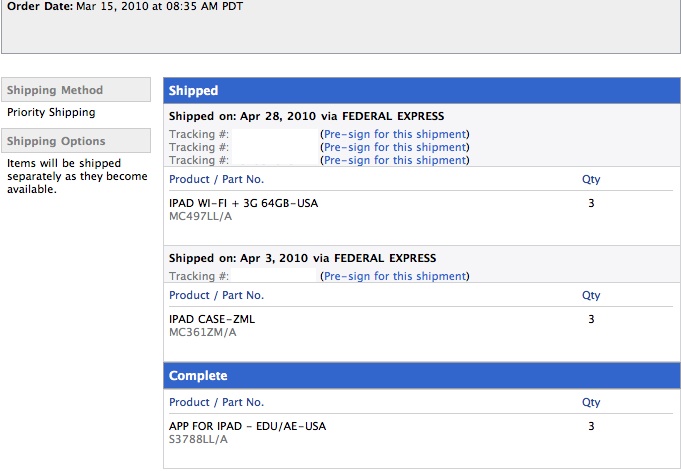
Task: Select IPAD WI-FI + 3G 64GB-USA product name
Action: (x=243, y=203)
